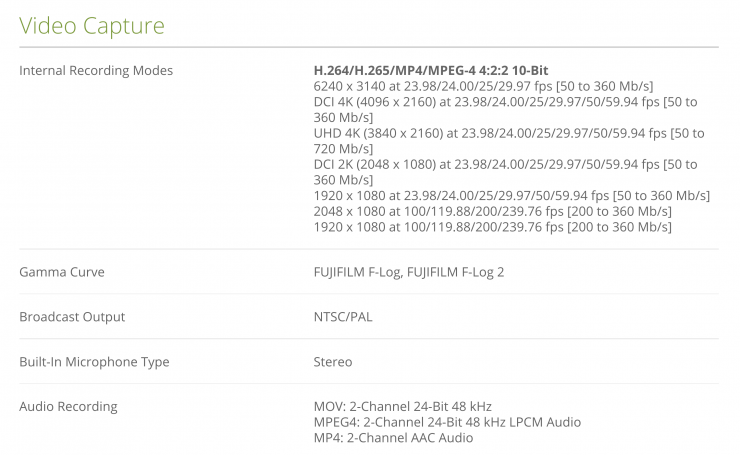Click the MPEG4 LPCM Audio line

447,422
